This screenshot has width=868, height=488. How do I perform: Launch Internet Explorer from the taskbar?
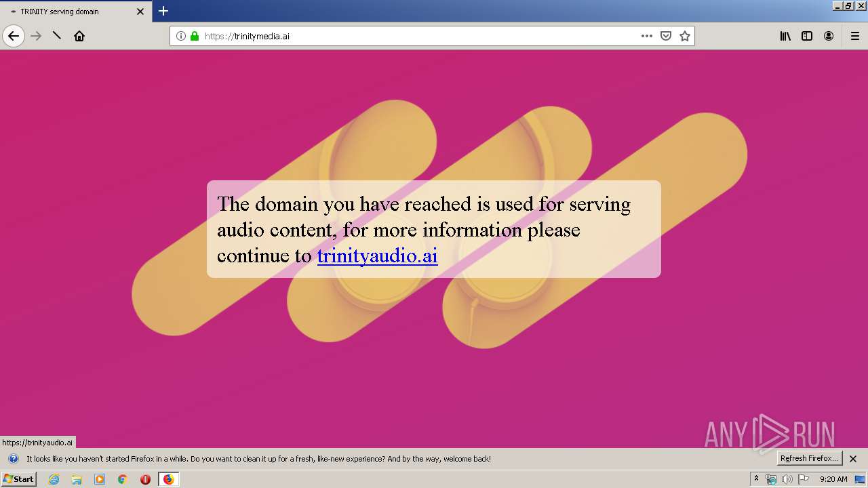click(54, 479)
